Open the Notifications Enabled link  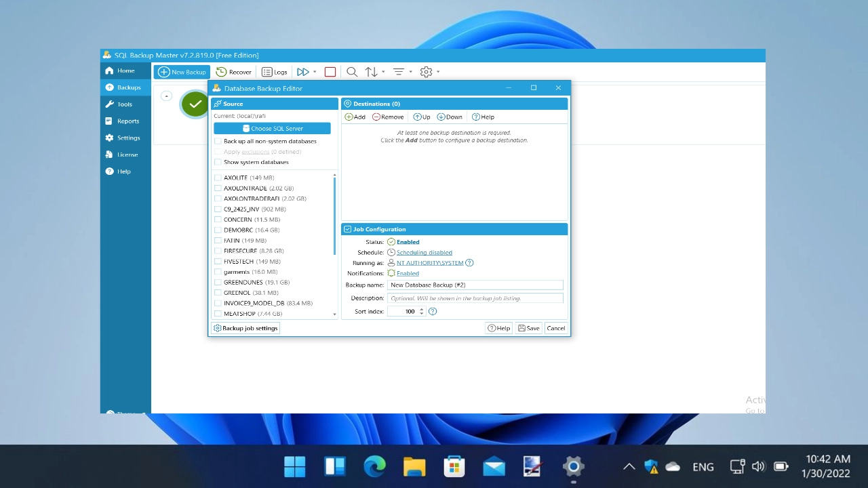click(408, 274)
